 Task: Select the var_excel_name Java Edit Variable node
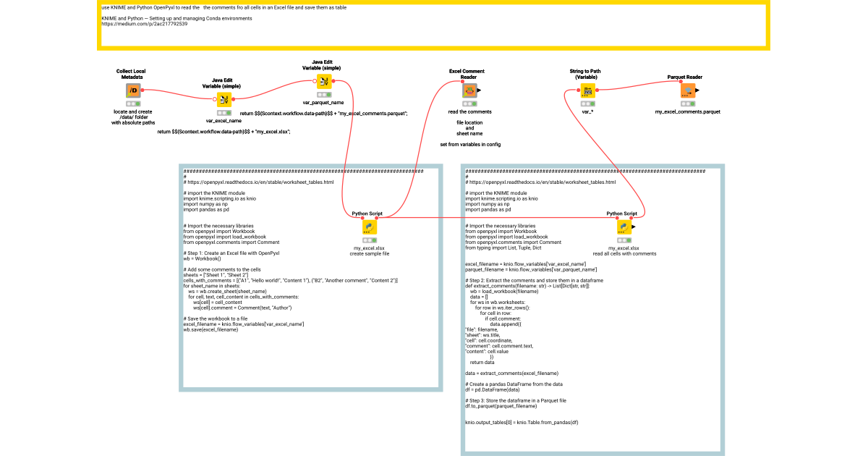[223, 98]
